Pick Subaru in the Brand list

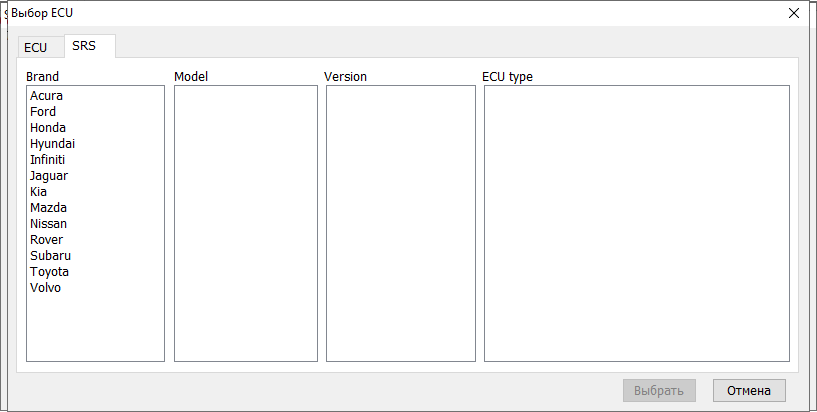(50, 256)
